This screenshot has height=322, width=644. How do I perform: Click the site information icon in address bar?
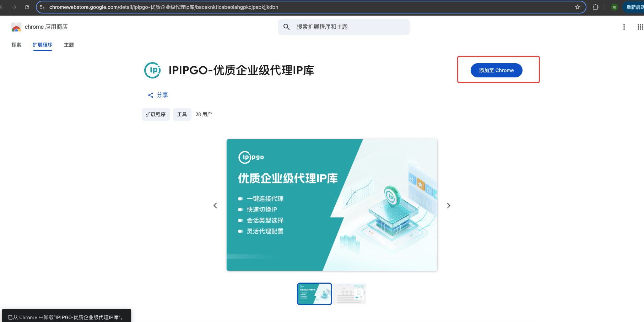coord(42,7)
